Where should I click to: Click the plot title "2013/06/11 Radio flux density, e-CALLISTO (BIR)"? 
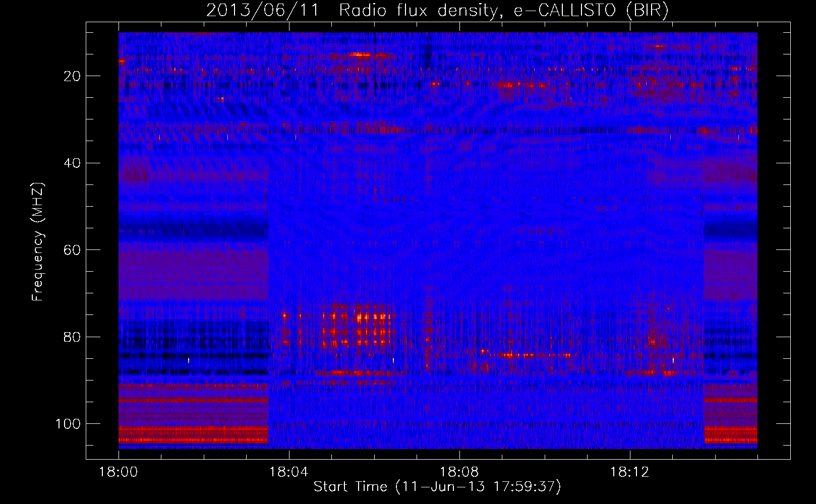pyautogui.click(x=437, y=11)
